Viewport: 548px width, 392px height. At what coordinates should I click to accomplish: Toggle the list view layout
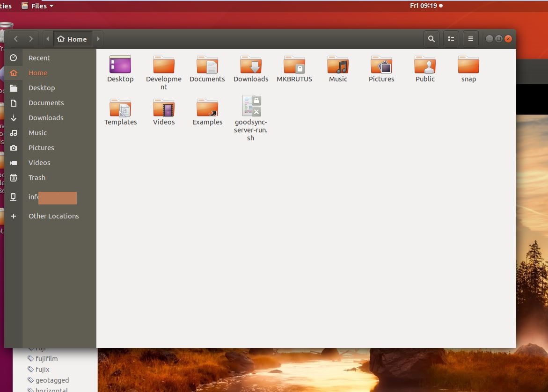(451, 39)
